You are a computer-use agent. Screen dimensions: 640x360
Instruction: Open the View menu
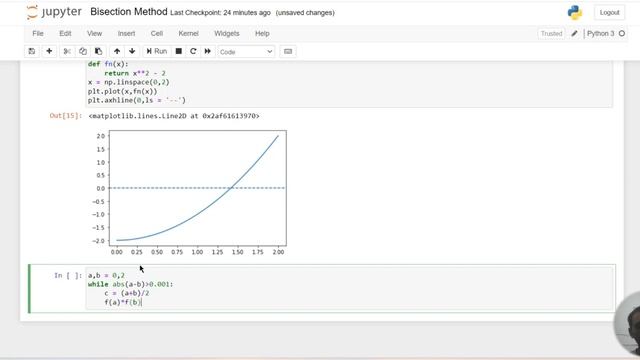(94, 33)
